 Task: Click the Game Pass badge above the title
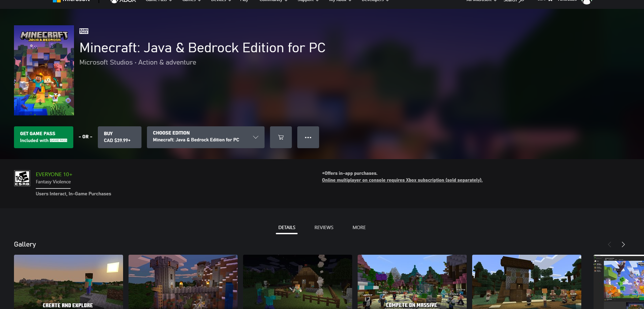coord(84,31)
